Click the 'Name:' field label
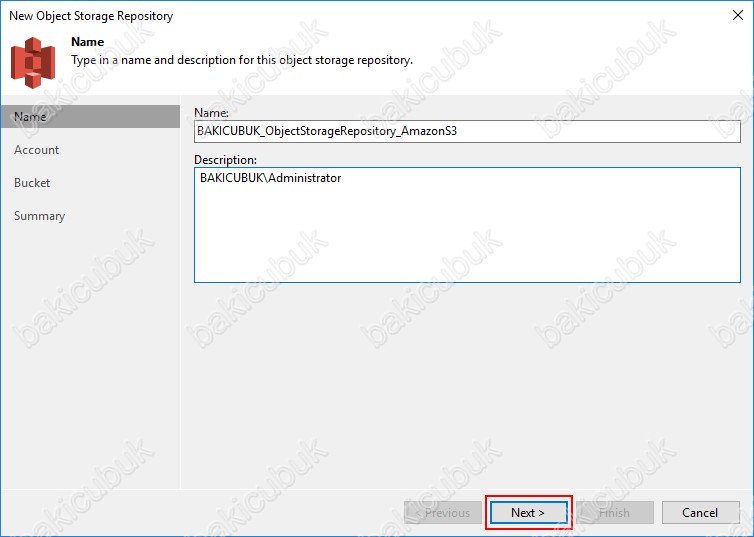The height and width of the screenshot is (537, 754). (x=212, y=113)
